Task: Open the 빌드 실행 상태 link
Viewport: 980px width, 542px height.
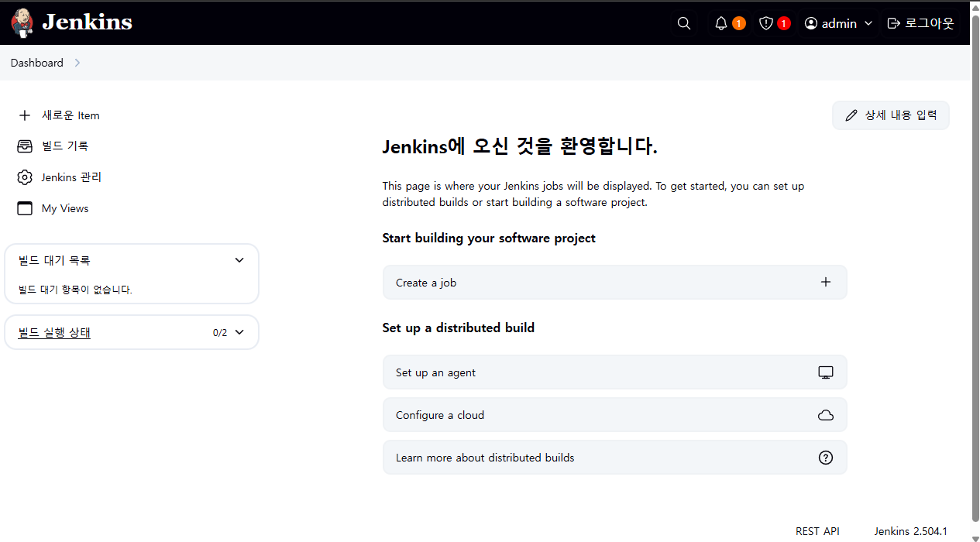Action: pos(54,332)
